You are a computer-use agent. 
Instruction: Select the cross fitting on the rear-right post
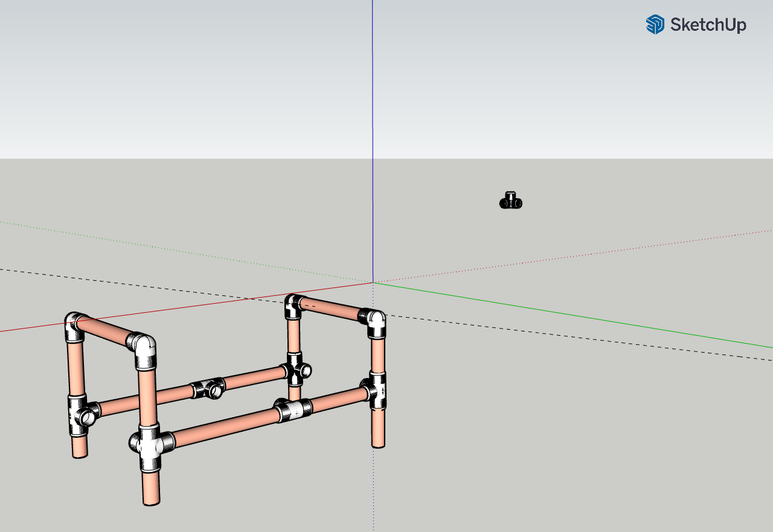pos(297,370)
